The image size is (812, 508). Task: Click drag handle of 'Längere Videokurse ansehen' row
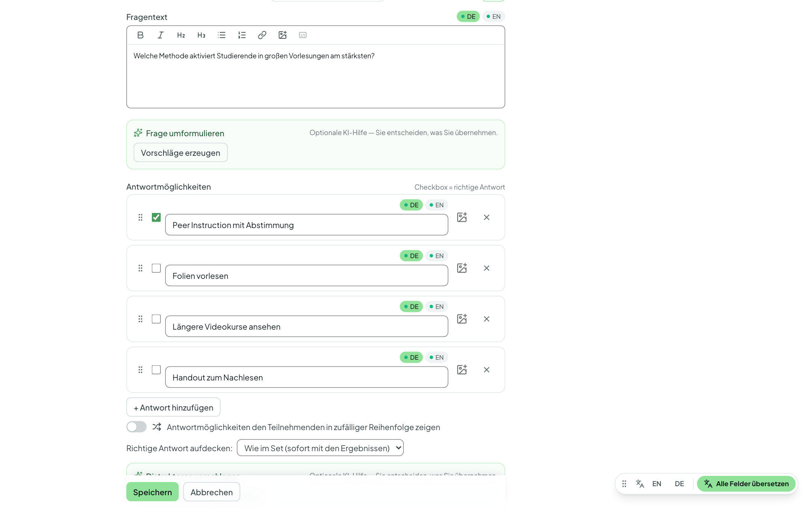[x=140, y=319]
